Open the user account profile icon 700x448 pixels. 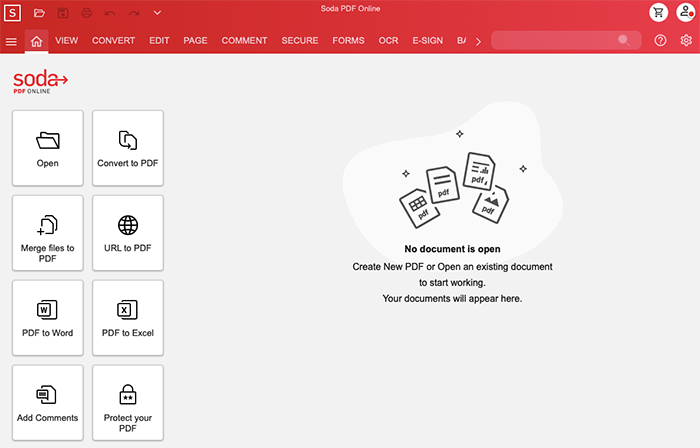click(x=685, y=13)
